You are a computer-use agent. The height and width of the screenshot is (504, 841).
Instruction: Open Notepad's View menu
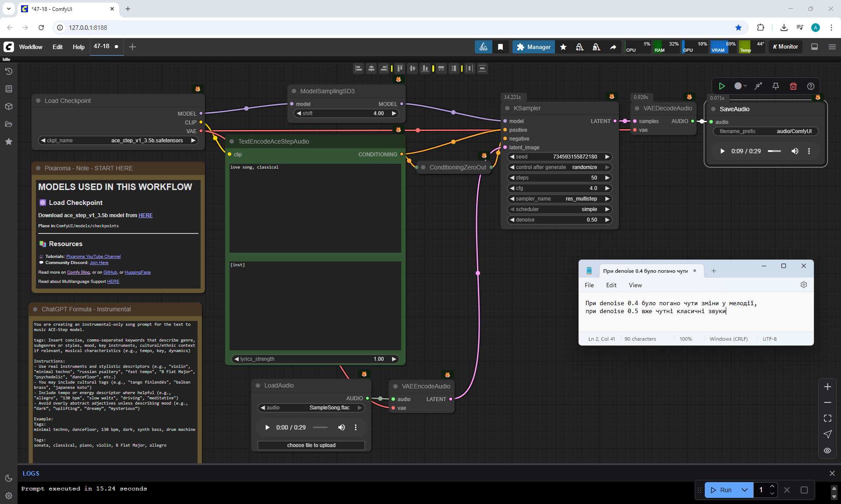tap(635, 285)
